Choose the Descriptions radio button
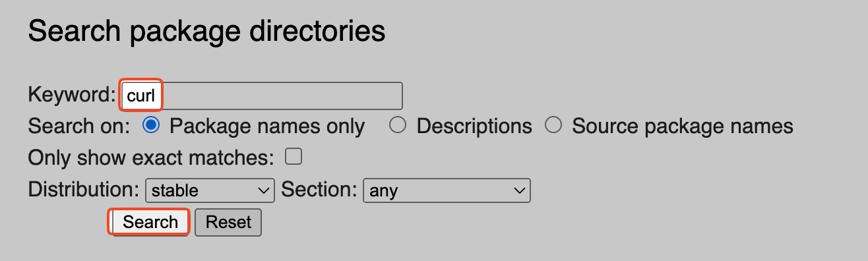The height and width of the screenshot is (261, 868). click(x=397, y=125)
